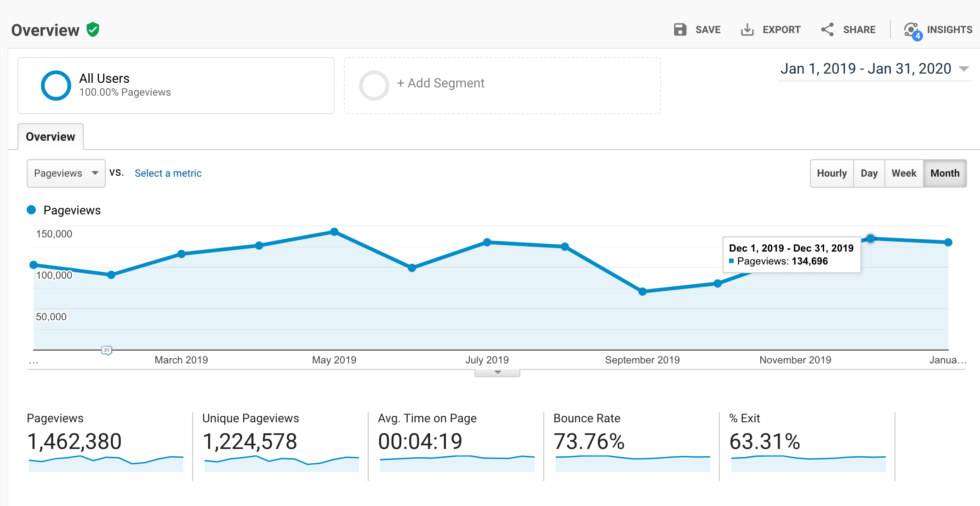Click the Share network icon
980x506 pixels.
(827, 30)
